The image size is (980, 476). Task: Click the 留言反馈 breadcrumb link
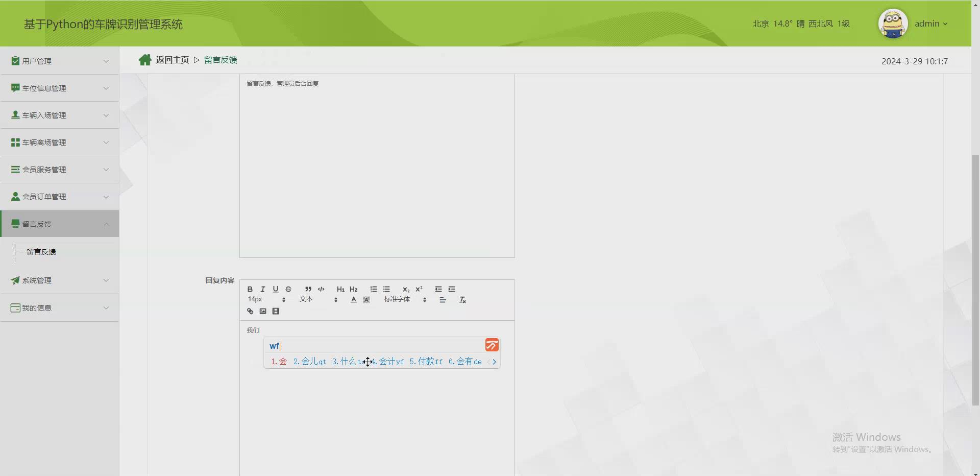220,60
